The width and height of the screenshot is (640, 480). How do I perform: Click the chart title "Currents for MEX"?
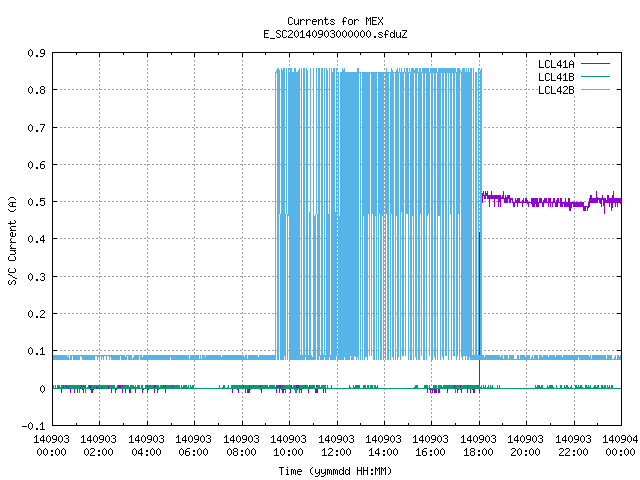(335, 21)
